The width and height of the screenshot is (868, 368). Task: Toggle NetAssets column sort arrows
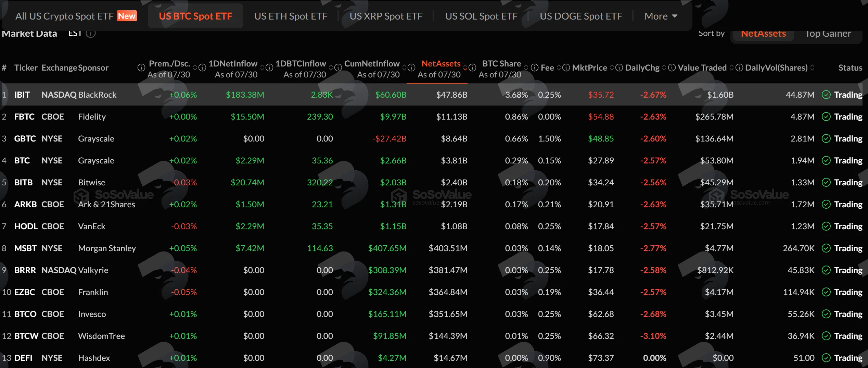click(465, 68)
